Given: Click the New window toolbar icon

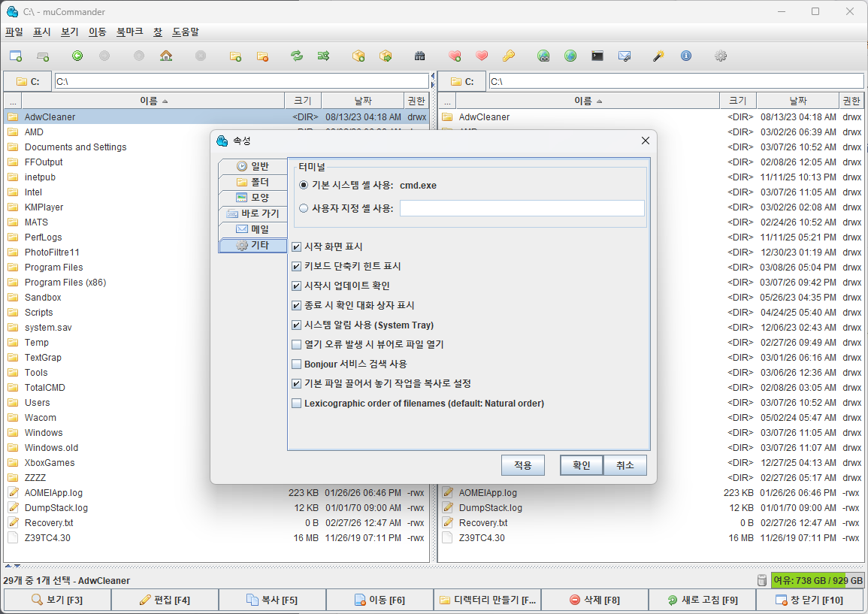Looking at the screenshot, I should point(16,56).
